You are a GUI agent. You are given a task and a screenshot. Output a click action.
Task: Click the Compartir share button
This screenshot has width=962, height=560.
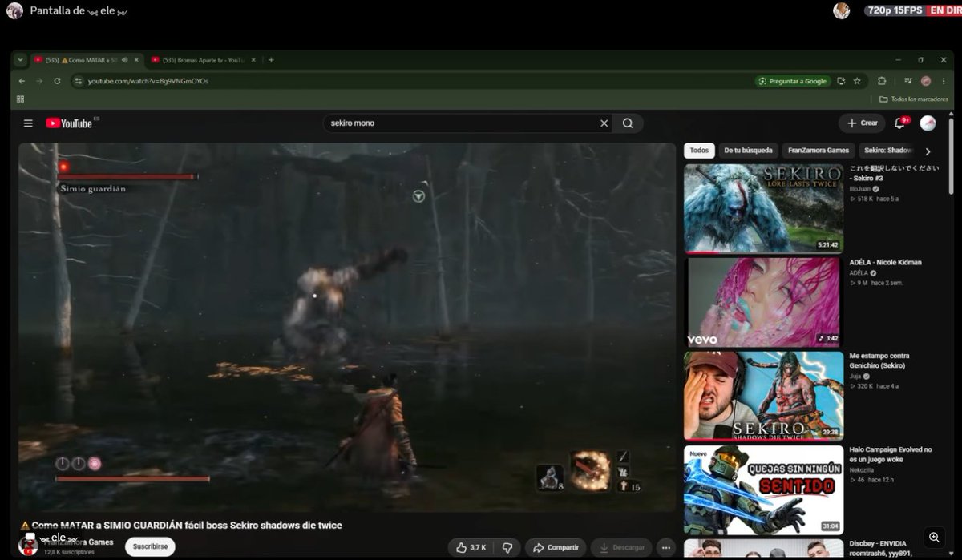[x=556, y=547]
